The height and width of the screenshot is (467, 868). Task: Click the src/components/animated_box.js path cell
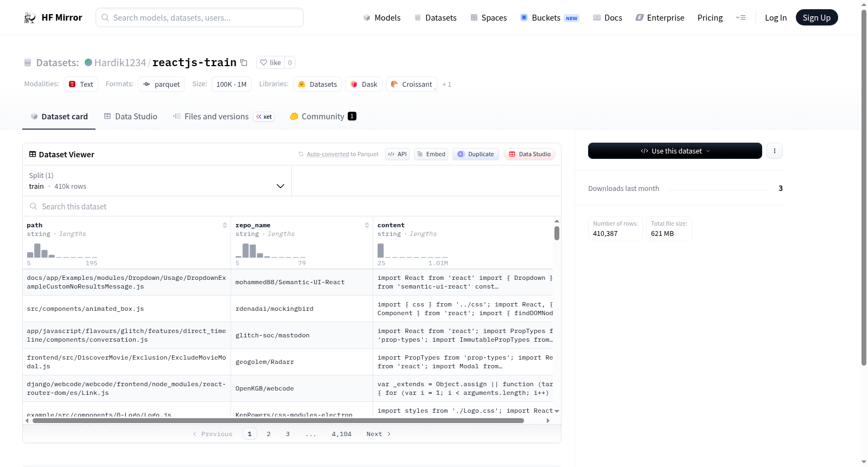pos(126,309)
